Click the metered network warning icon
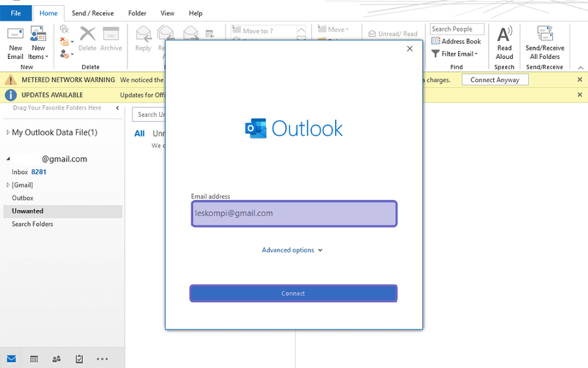 point(10,79)
